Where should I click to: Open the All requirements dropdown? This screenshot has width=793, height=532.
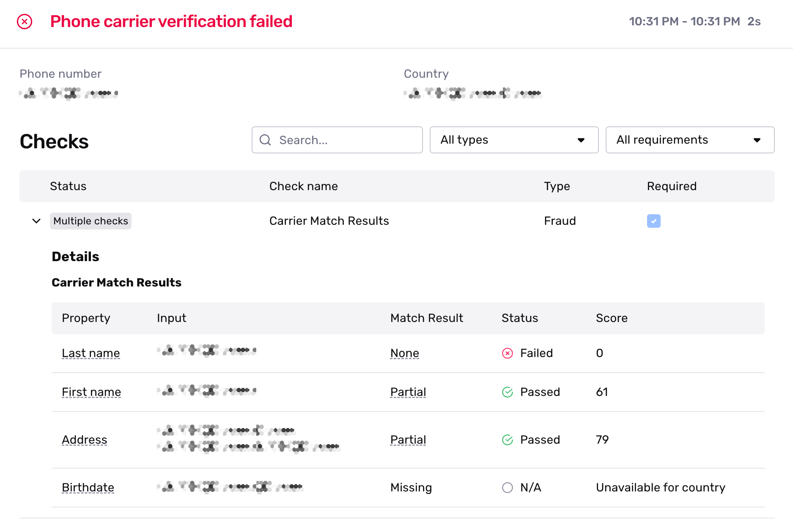pyautogui.click(x=690, y=140)
